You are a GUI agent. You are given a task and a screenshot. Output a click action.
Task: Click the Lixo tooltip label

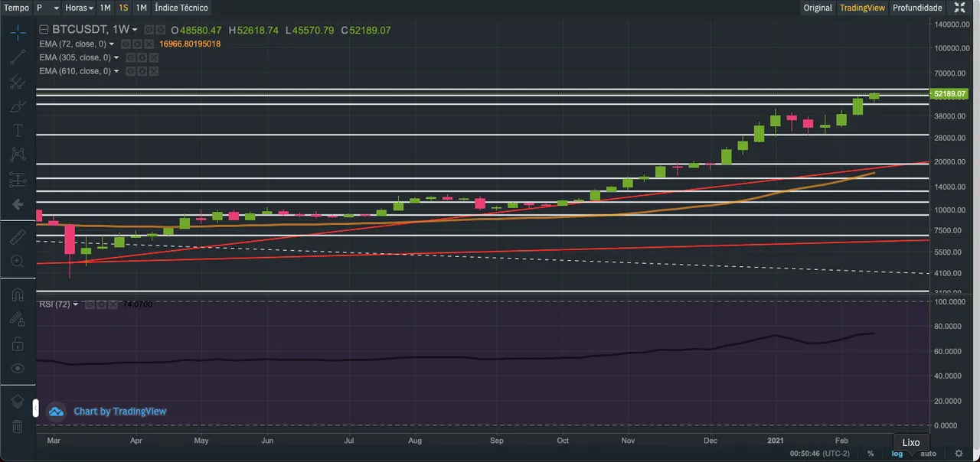pos(911,442)
